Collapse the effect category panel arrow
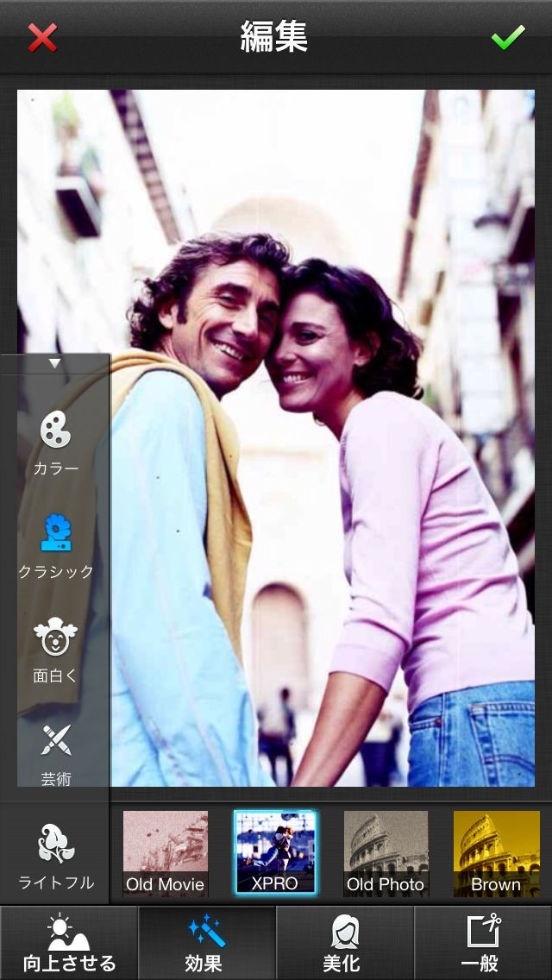The width and height of the screenshot is (552, 980). [x=55, y=363]
